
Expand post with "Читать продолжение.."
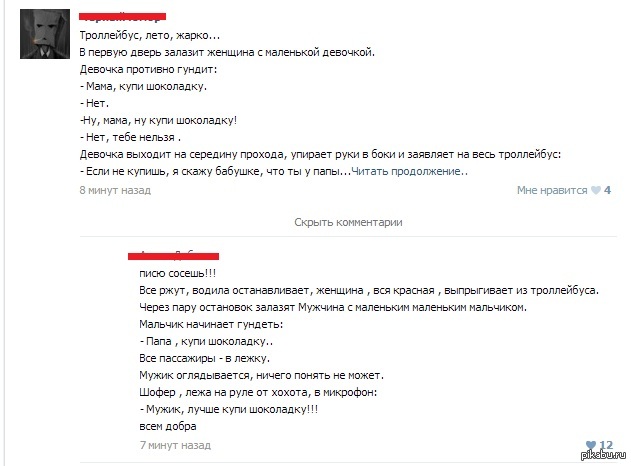point(410,172)
